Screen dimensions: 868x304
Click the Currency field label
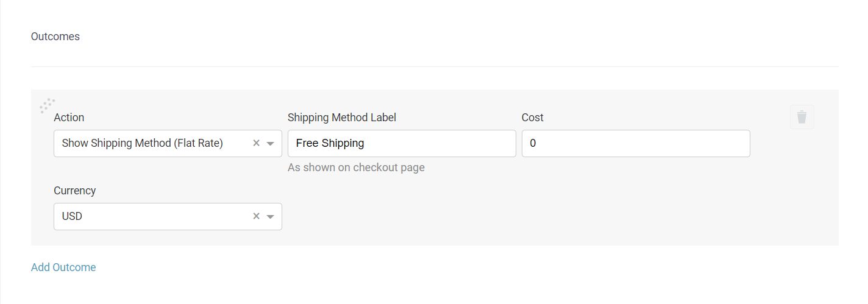point(75,191)
